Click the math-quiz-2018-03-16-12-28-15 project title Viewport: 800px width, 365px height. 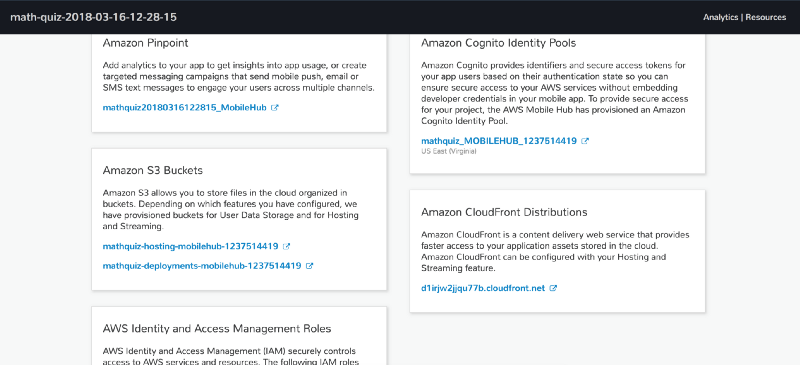[x=93, y=17]
